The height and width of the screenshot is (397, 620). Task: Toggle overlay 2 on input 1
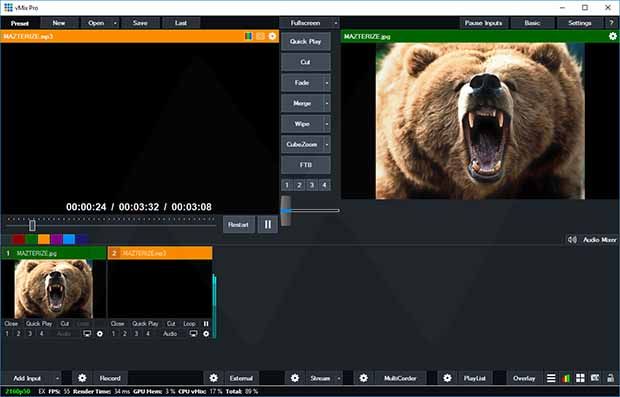[18, 334]
